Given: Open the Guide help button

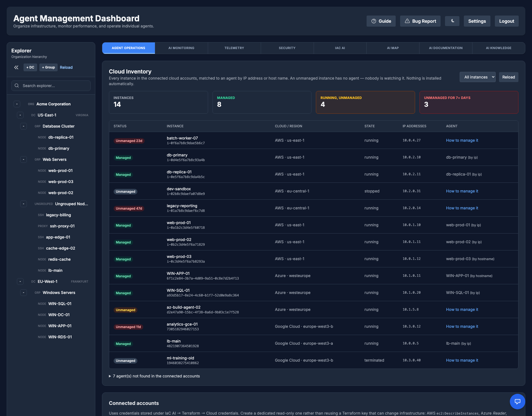Looking at the screenshot, I should (381, 21).
